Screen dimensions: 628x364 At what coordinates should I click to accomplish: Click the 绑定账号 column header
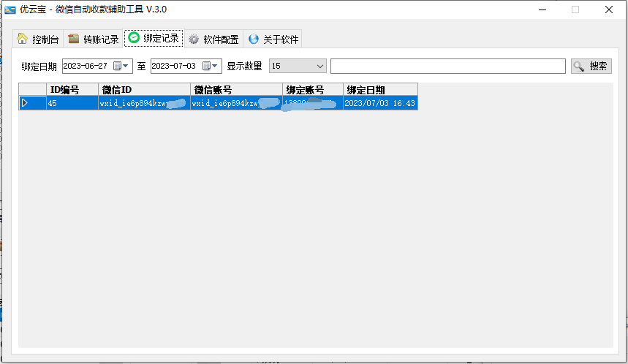[x=312, y=90]
